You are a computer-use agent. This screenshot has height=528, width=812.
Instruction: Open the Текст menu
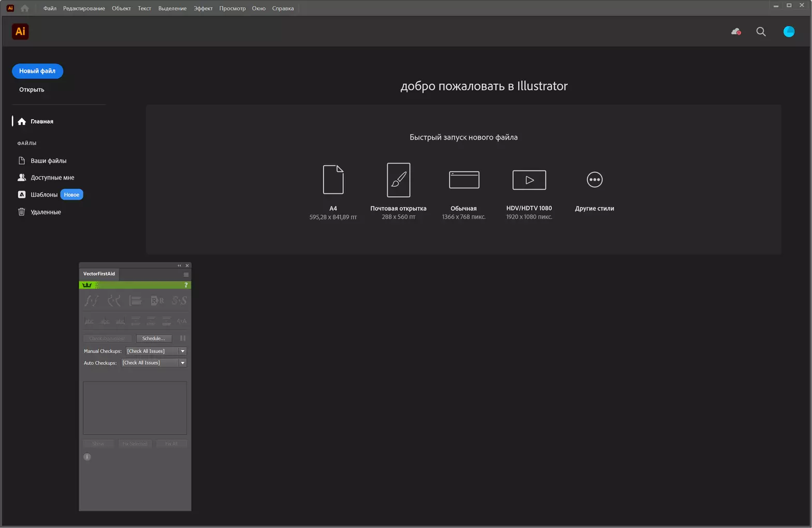coord(144,8)
